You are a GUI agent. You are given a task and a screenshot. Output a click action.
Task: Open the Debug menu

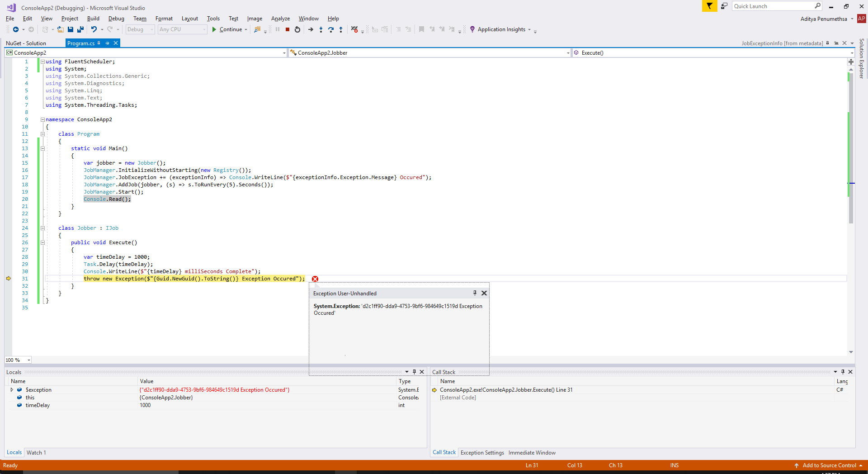pyautogui.click(x=116, y=19)
